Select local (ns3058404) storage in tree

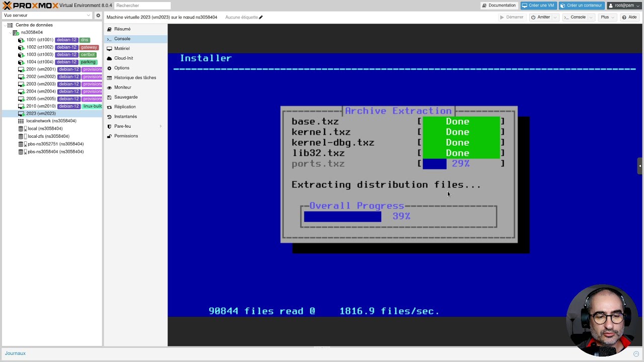point(51,129)
